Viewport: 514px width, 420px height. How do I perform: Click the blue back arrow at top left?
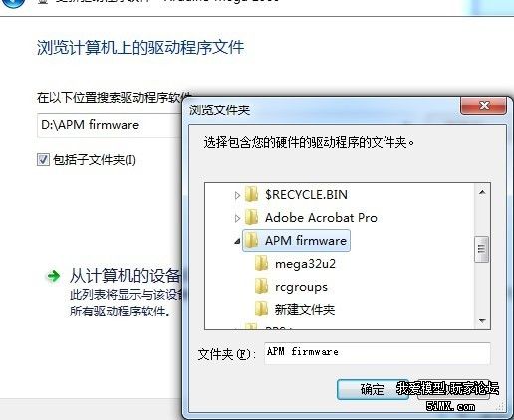pos(12,3)
